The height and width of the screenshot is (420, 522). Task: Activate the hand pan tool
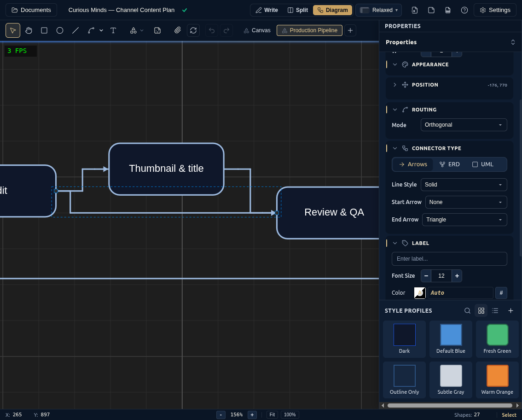(29, 30)
